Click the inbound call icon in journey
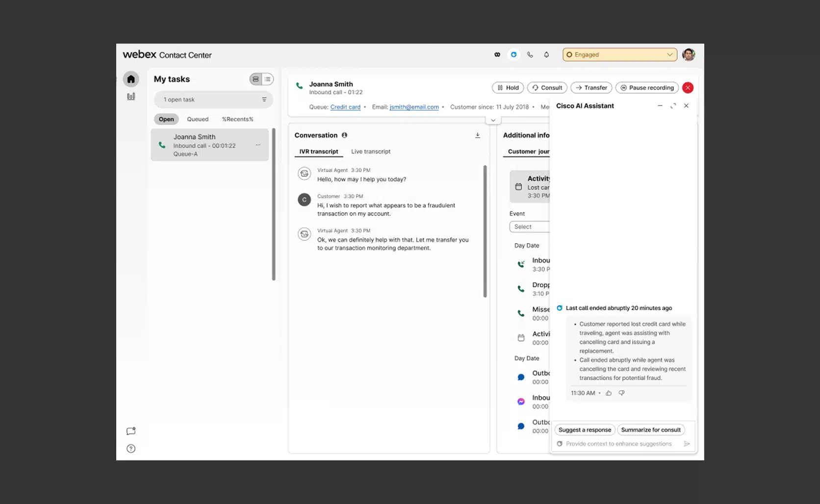 521,264
